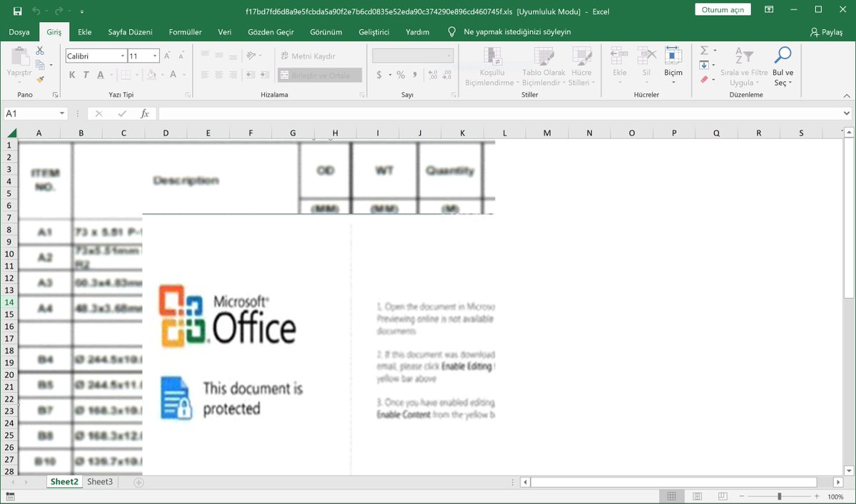Toggle bold with the K button
The image size is (856, 504).
coord(72,75)
